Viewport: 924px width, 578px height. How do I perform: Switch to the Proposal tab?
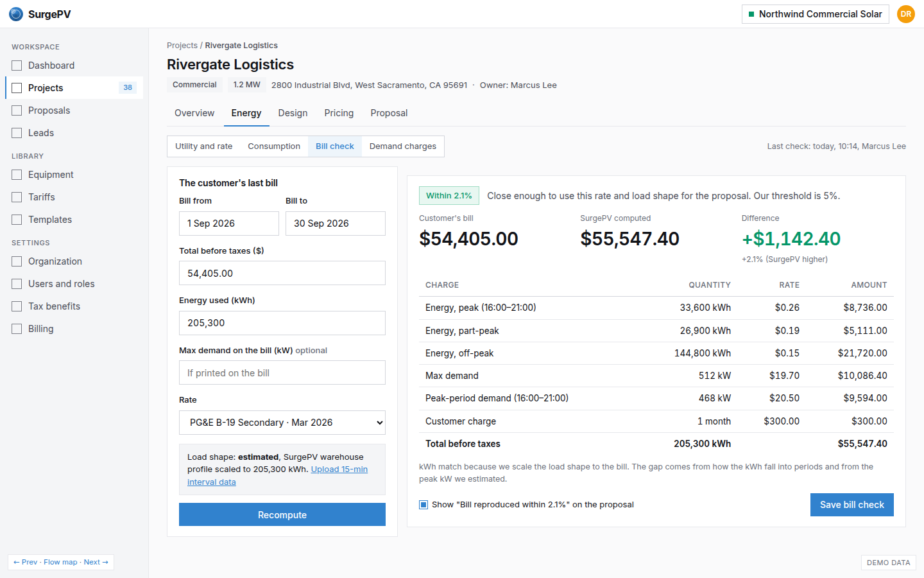389,113
